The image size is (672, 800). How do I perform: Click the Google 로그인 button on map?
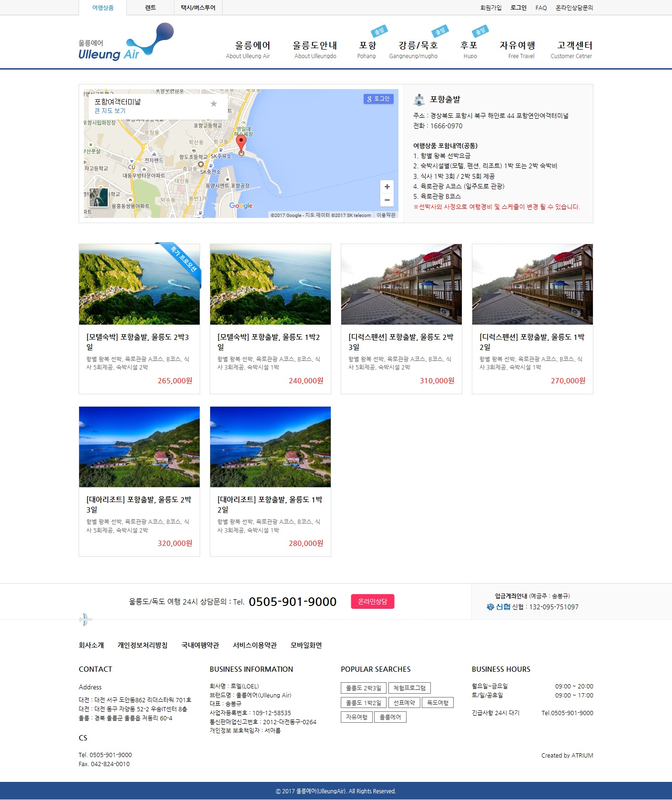378,99
